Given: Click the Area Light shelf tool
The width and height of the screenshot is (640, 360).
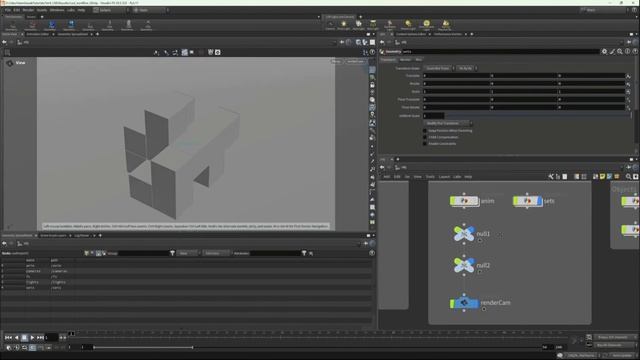Looking at the screenshot, I should pyautogui.click(x=373, y=25).
